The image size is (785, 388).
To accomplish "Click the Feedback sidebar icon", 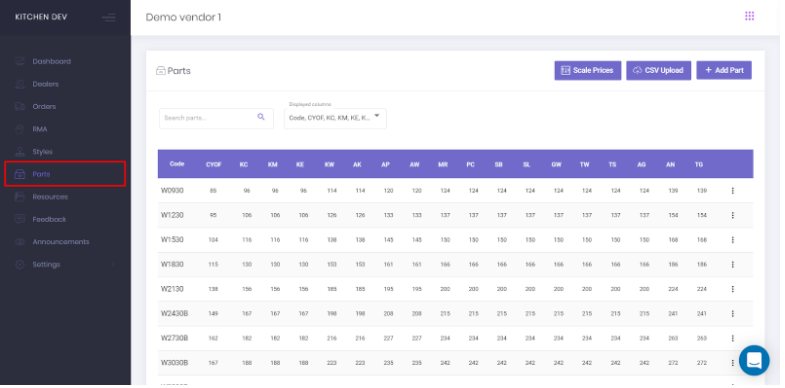I will click(x=20, y=219).
